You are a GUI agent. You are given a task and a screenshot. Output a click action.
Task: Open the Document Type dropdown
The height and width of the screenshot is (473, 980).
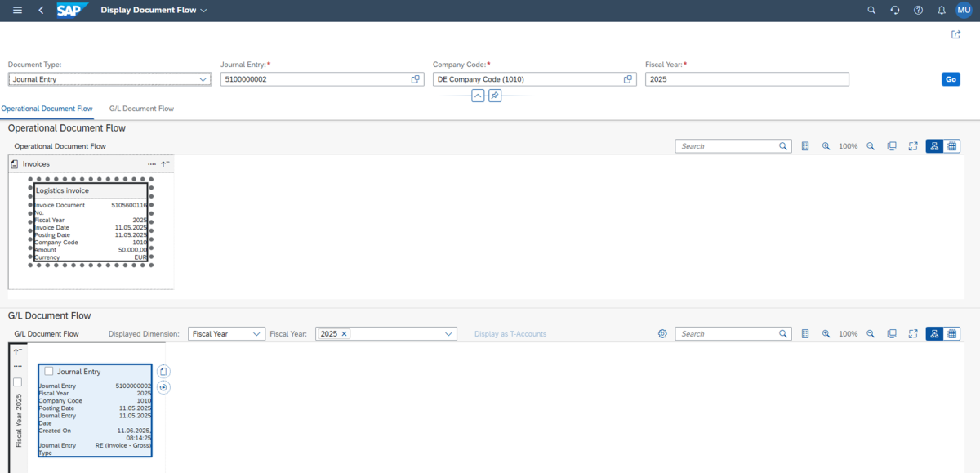tap(203, 79)
